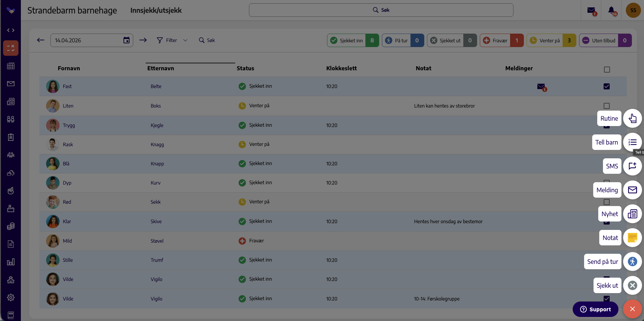Expand the Filter dropdown chevron
This screenshot has height=321, width=644.
tap(185, 40)
